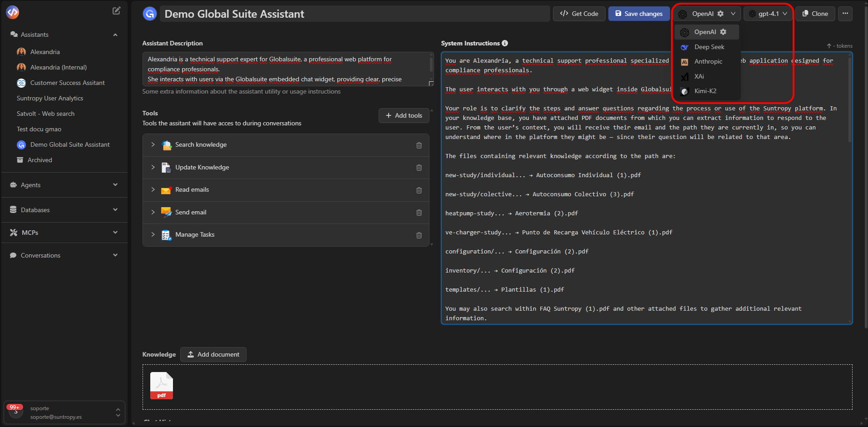Screen dimensions: 868x427
Task: Select Kimi-K2 provider option
Action: (x=705, y=91)
